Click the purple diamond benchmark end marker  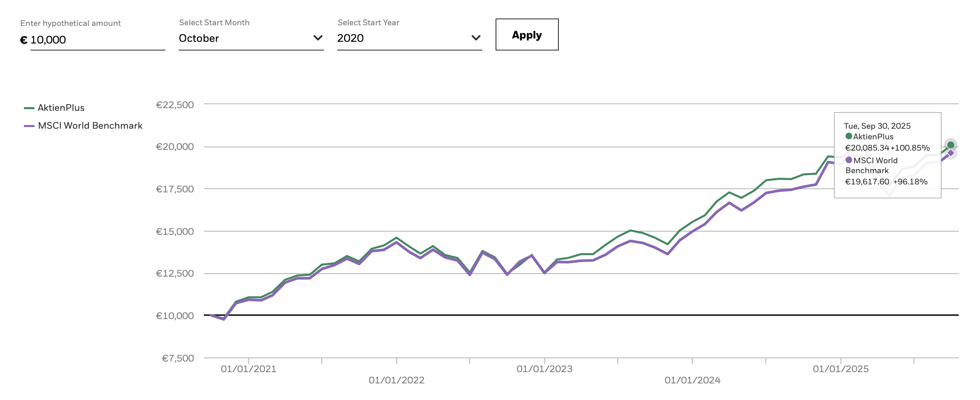click(x=950, y=153)
